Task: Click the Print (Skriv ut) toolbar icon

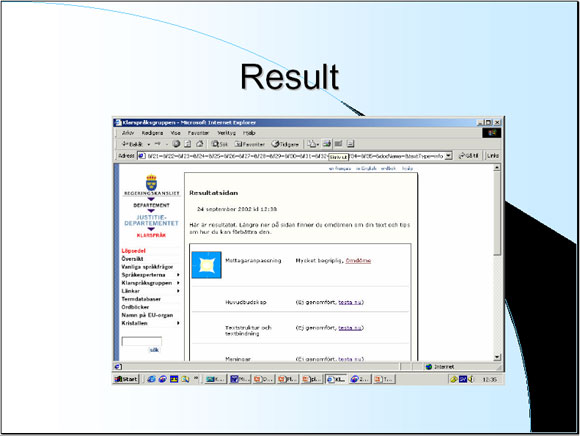Action: [326, 143]
